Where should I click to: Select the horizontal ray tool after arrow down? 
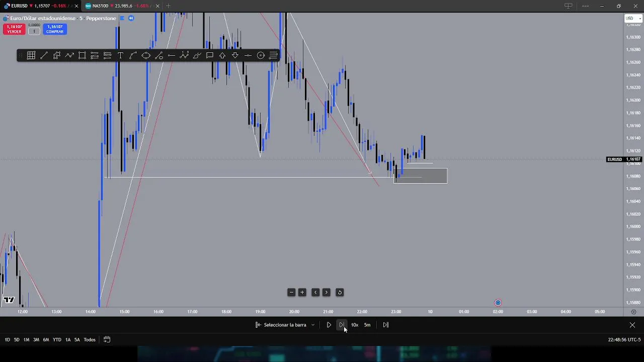pos(248,55)
